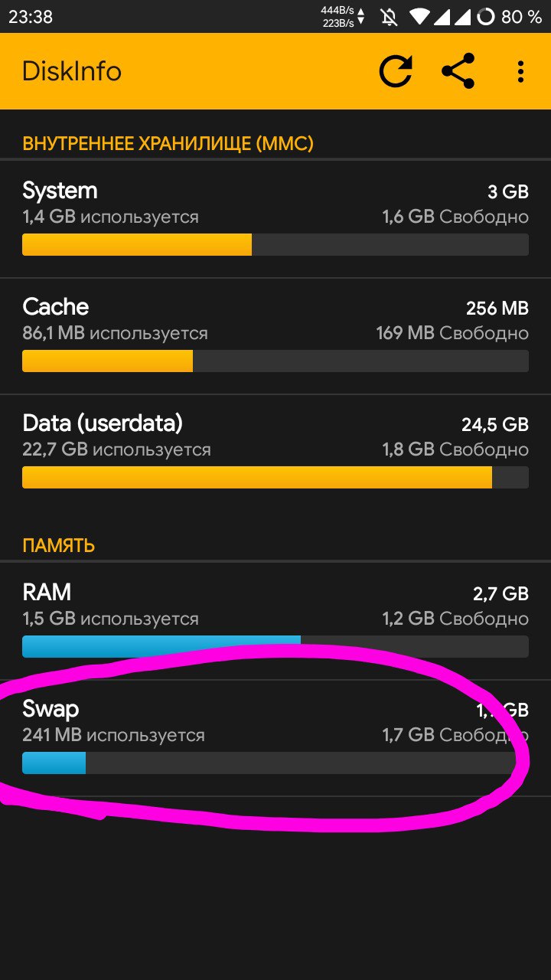The width and height of the screenshot is (551, 980).
Task: Tap the refresh icon in toolbar
Action: click(396, 72)
